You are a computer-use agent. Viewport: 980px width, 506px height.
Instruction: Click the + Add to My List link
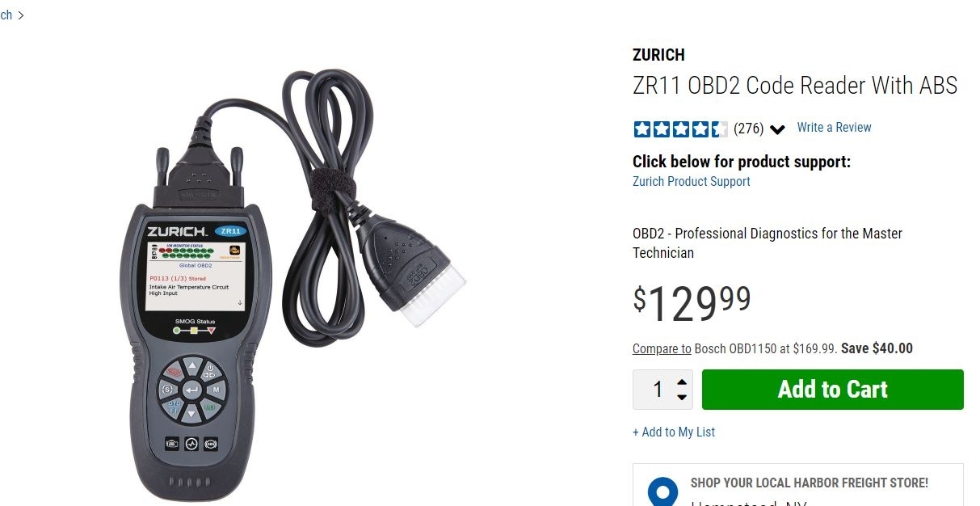674,432
